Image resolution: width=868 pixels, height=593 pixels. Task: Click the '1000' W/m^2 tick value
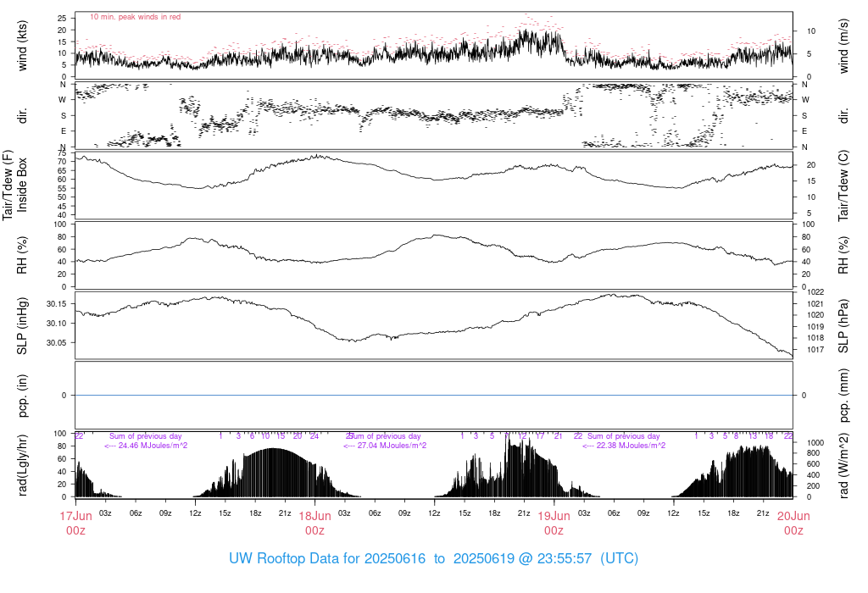pos(815,443)
